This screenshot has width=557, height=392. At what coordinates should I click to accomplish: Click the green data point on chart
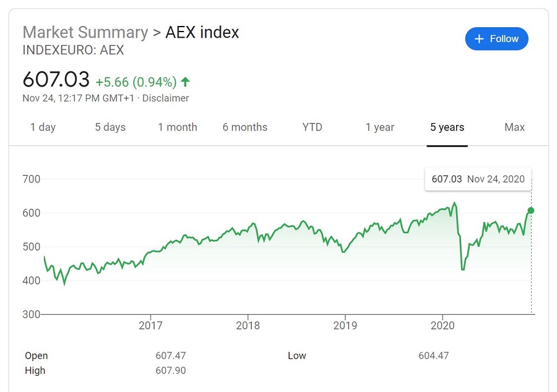click(531, 211)
